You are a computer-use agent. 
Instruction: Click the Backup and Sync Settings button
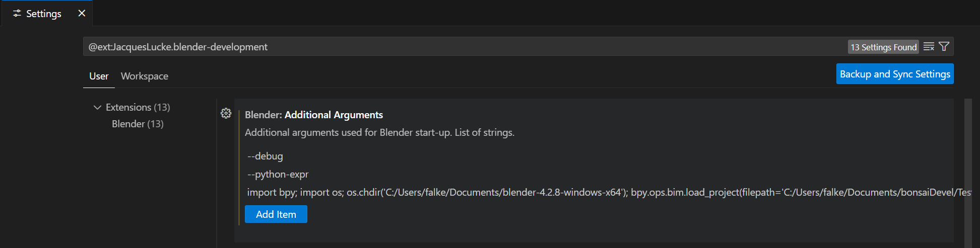895,74
